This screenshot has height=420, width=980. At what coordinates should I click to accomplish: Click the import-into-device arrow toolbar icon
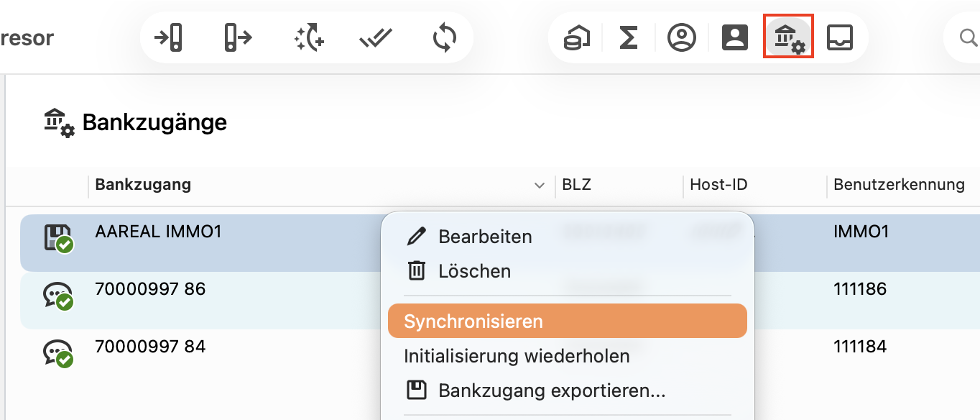[x=168, y=37]
